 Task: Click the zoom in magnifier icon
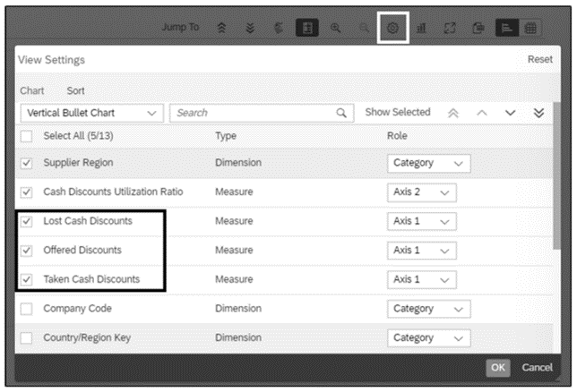(x=336, y=28)
